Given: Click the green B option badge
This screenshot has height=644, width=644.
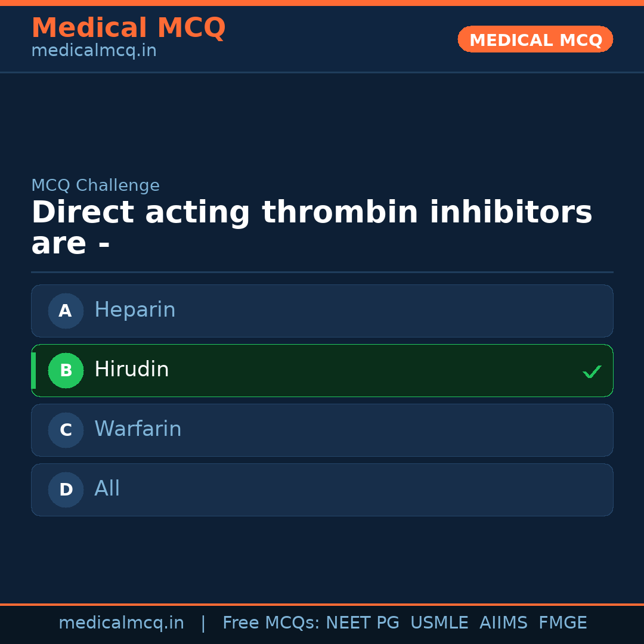Looking at the screenshot, I should (x=66, y=370).
